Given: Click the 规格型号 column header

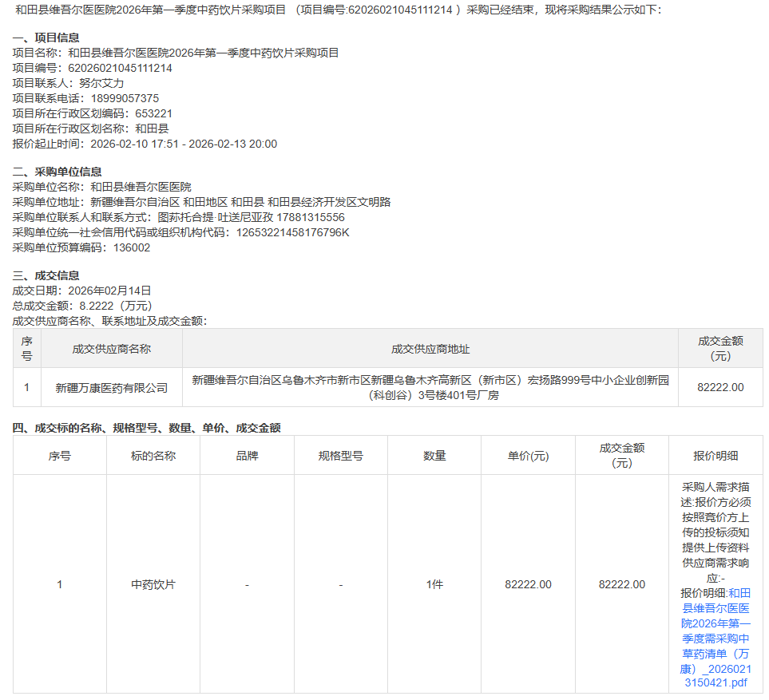Looking at the screenshot, I should 340,456.
